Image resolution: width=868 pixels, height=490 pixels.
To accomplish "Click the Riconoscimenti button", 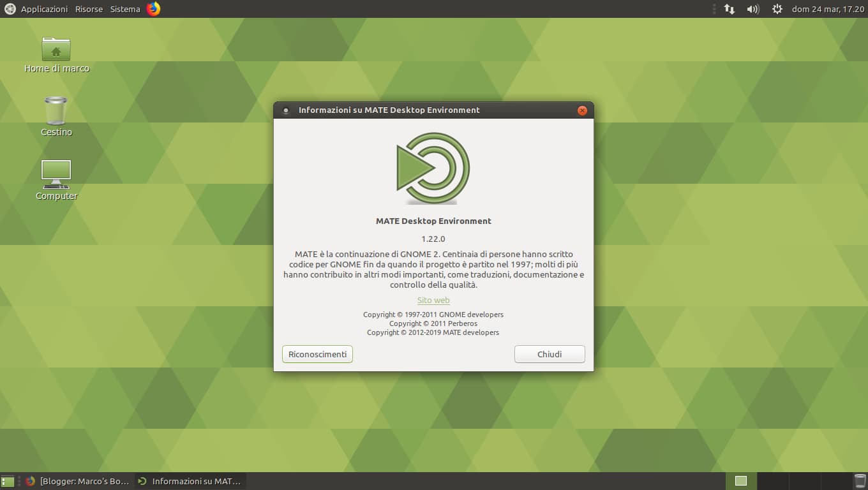I will 317,354.
